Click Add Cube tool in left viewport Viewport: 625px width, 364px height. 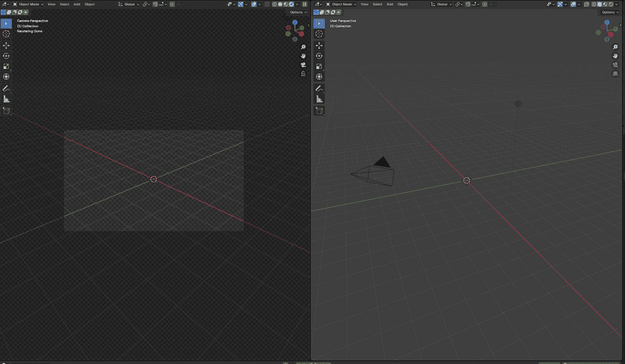click(x=6, y=111)
